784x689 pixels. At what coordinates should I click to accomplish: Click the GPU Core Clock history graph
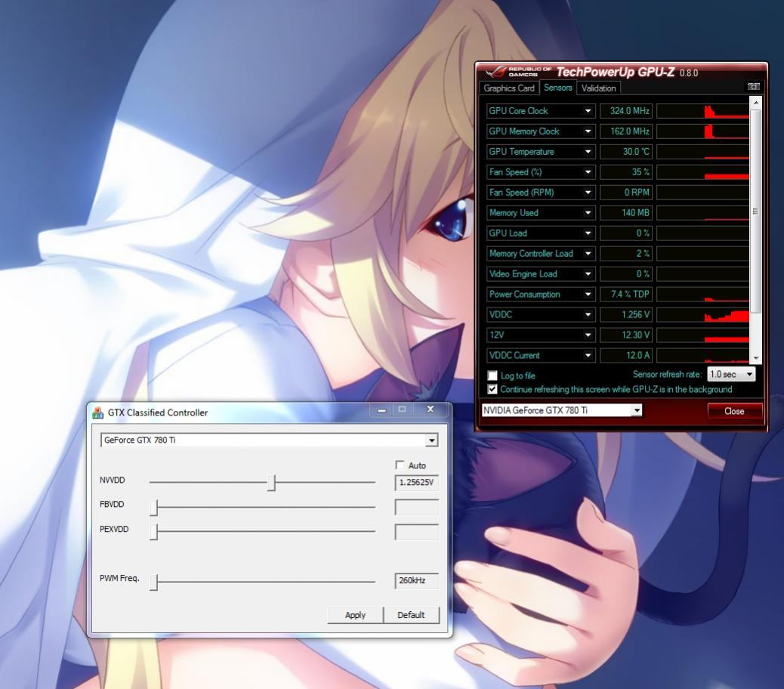pos(702,111)
